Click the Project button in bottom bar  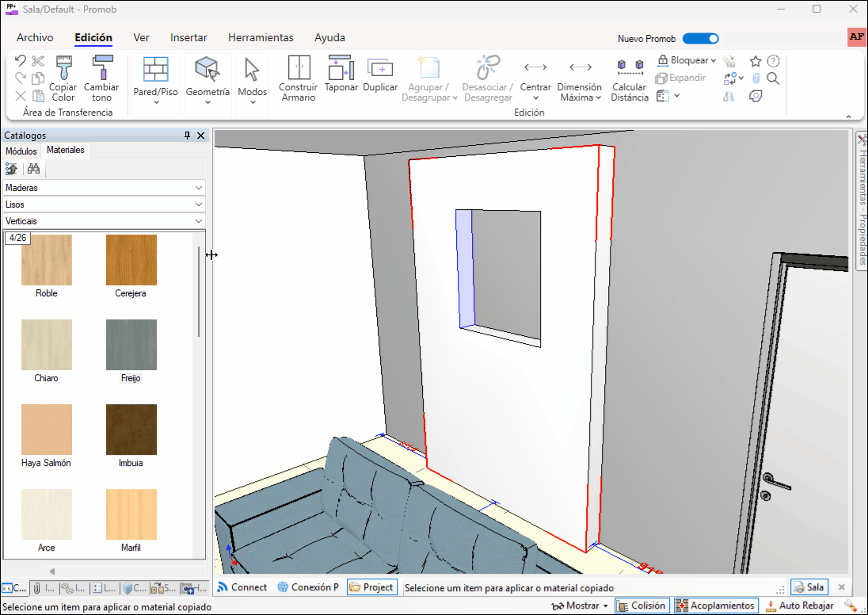[371, 587]
